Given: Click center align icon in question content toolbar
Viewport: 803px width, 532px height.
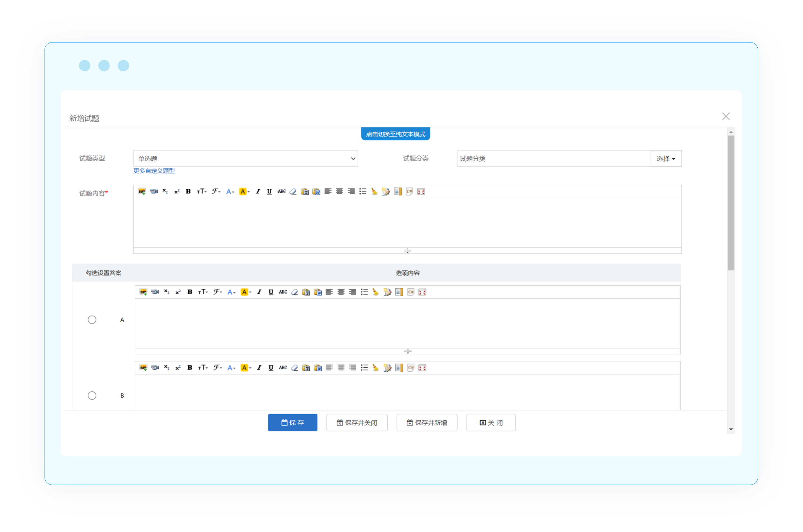Looking at the screenshot, I should tap(339, 191).
